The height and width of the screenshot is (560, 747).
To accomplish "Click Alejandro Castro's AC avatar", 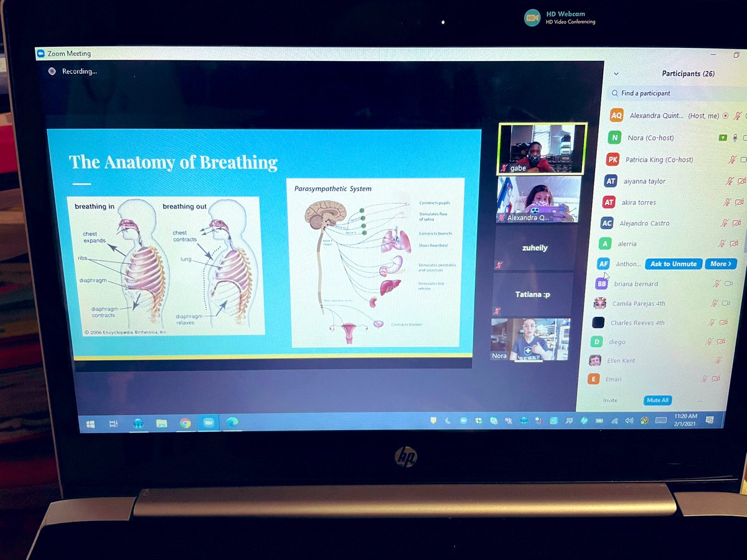I will click(x=606, y=223).
